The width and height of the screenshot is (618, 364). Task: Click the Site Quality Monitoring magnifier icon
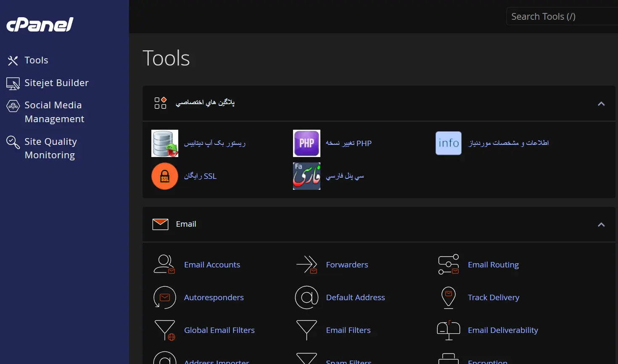tap(13, 142)
